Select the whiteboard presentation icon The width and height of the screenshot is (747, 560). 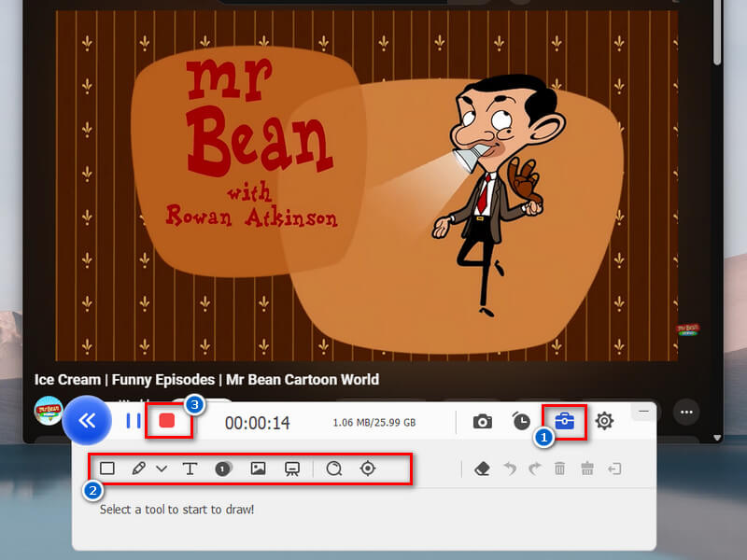[292, 469]
